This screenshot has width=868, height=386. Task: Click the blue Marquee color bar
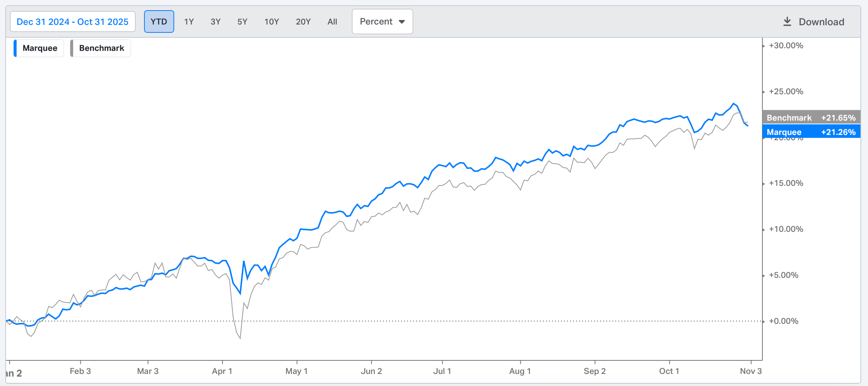tap(15, 48)
